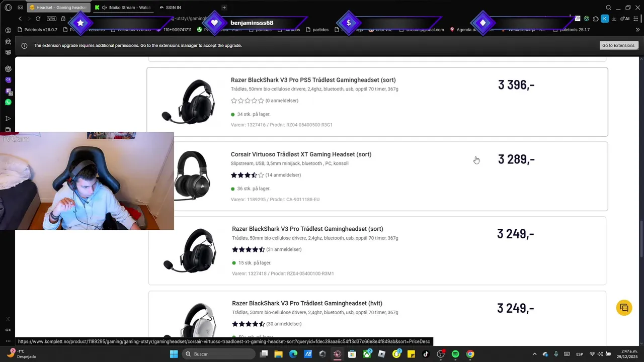Go back to previous page
This screenshot has width=644, height=362.
(x=20, y=19)
